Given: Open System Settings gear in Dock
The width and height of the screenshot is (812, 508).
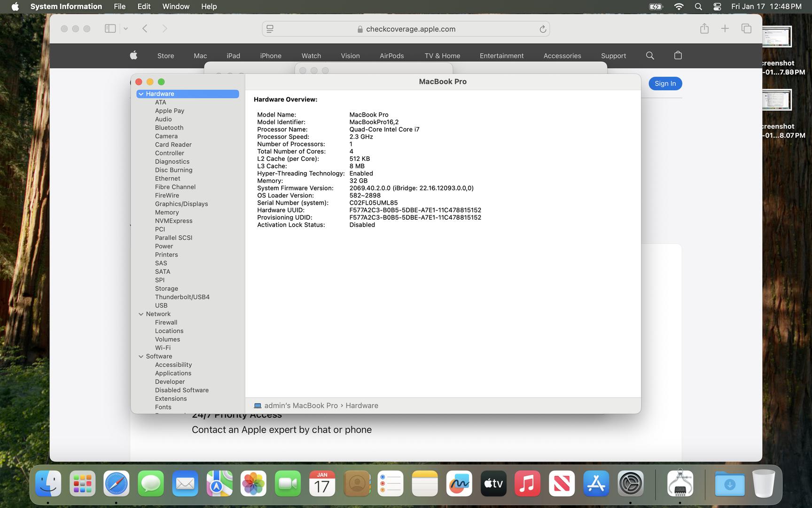Looking at the screenshot, I should tap(630, 484).
